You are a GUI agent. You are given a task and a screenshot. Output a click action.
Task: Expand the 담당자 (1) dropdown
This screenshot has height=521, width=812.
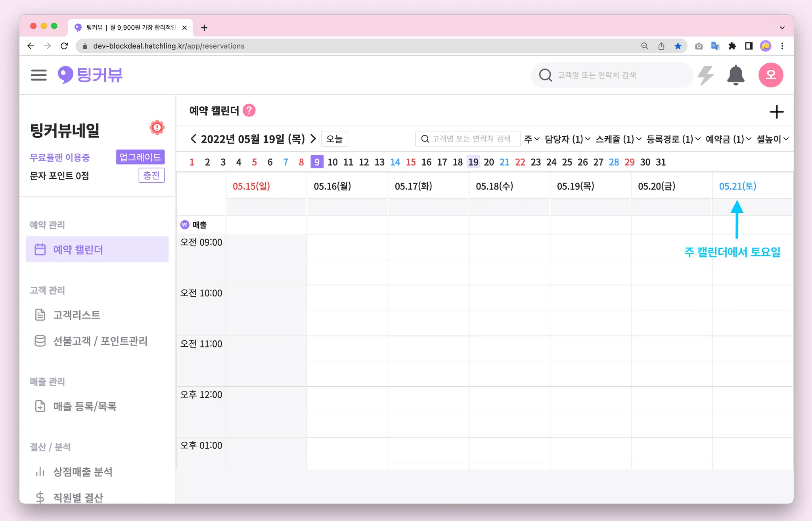click(567, 139)
